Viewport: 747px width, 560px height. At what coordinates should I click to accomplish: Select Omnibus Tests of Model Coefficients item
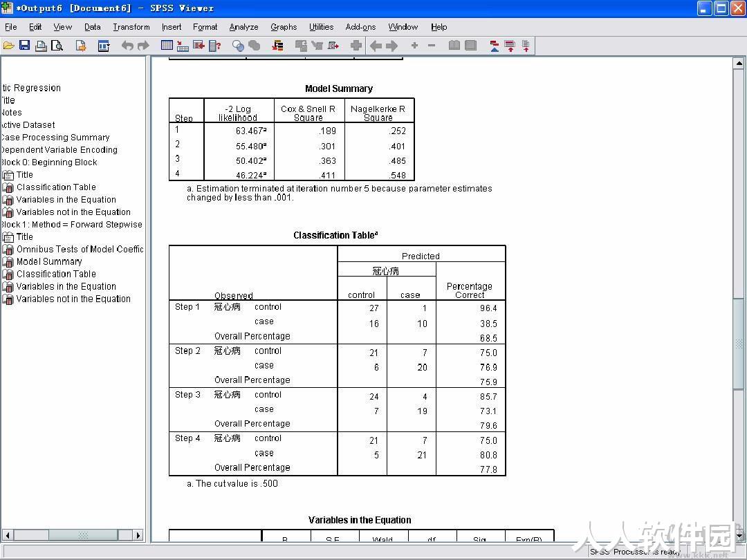[x=80, y=249]
